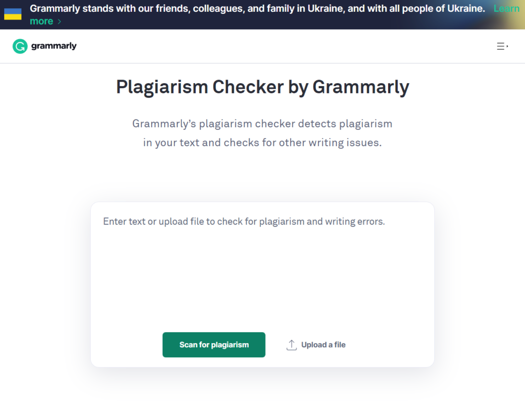Open the site menu via the list icon
The width and height of the screenshot is (525, 420).
[500, 46]
